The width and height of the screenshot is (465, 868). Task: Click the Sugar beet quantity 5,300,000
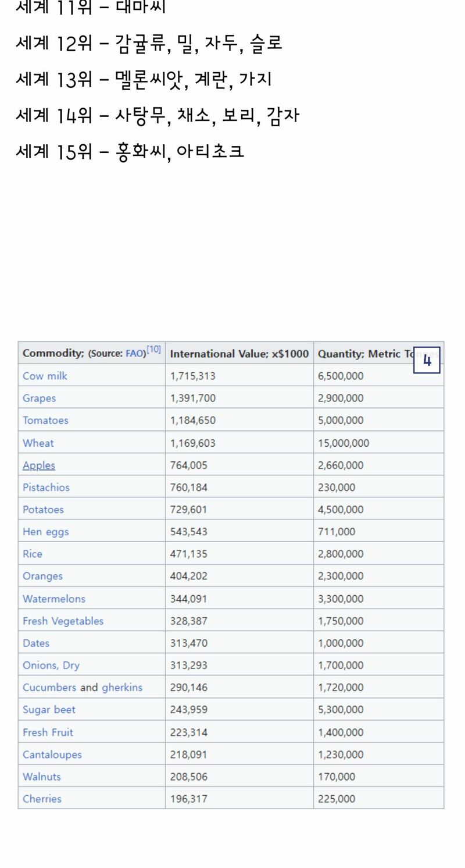[x=341, y=709]
